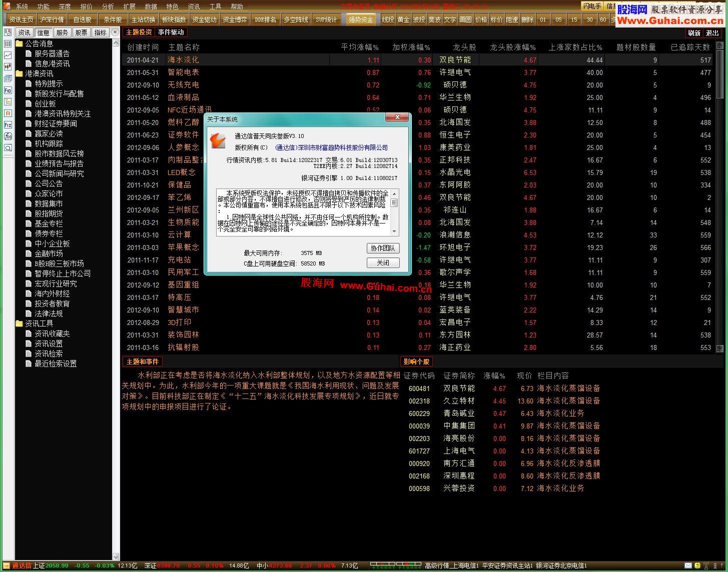
Task: Select the 智慧城市 theme row
Action: (418, 310)
